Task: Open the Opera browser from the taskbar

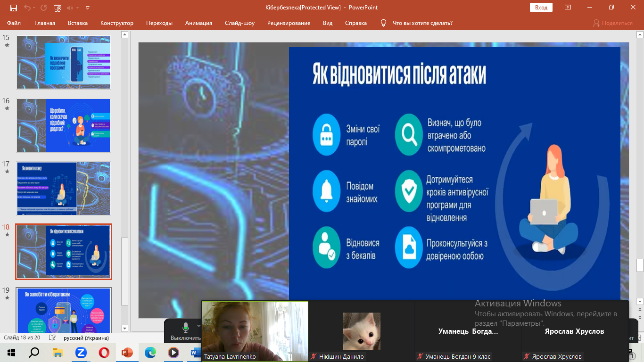Action: click(x=104, y=352)
